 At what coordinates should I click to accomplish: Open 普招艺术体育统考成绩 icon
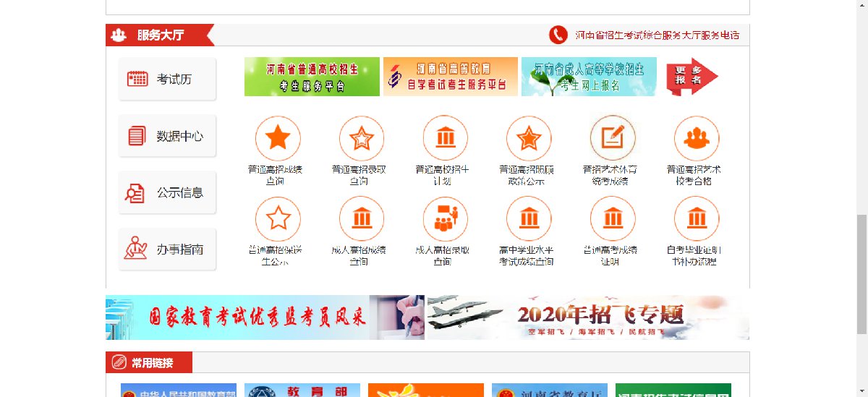point(613,137)
